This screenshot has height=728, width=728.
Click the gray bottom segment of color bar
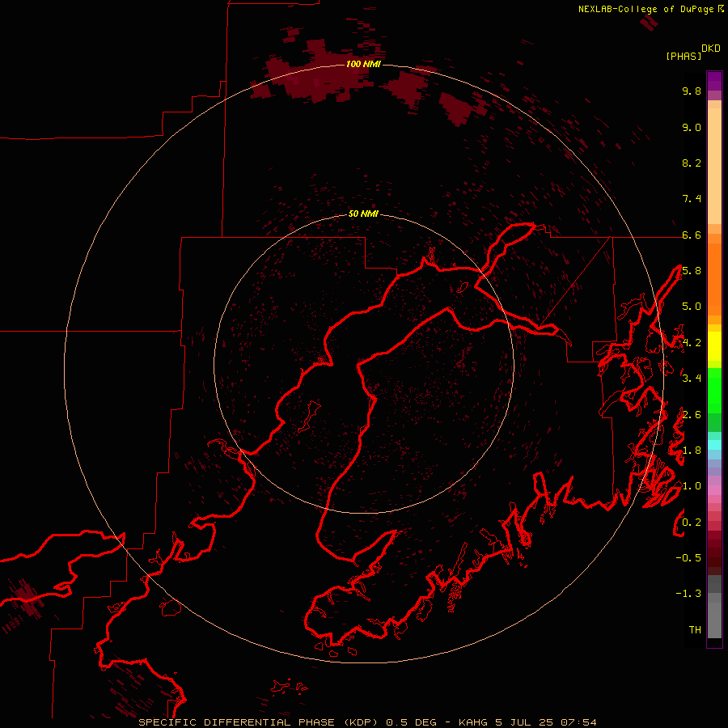[714, 620]
